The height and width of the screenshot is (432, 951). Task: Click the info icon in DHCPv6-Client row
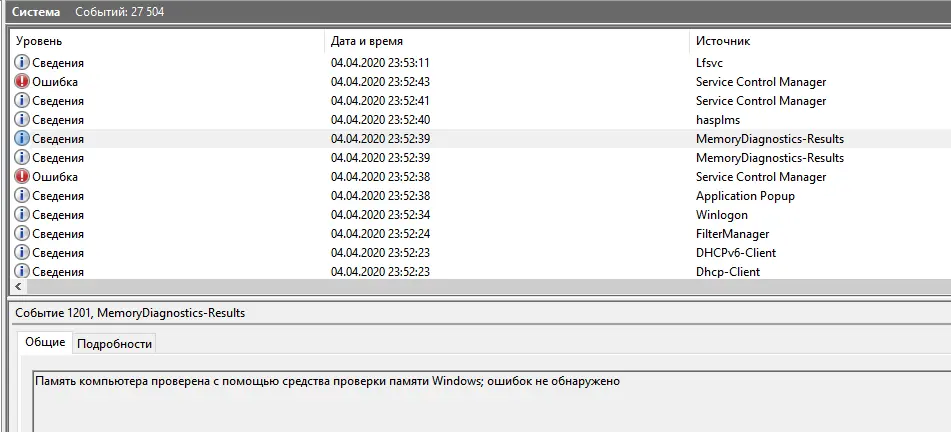(22, 252)
